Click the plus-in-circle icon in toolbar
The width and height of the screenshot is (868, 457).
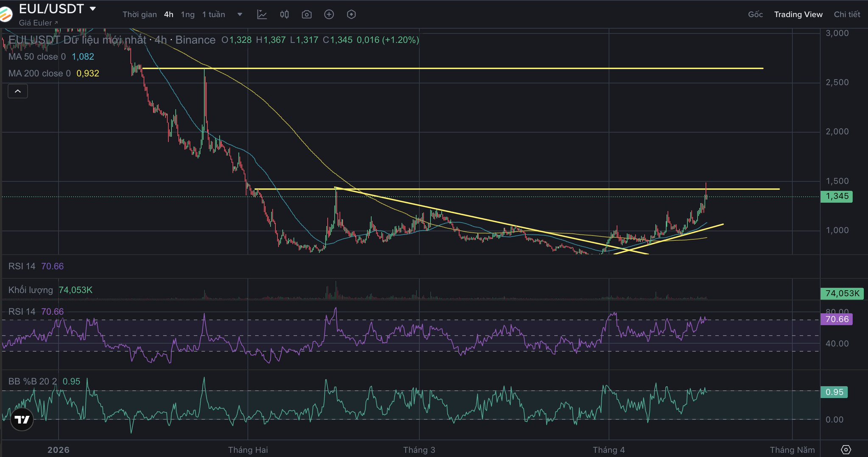coord(329,14)
